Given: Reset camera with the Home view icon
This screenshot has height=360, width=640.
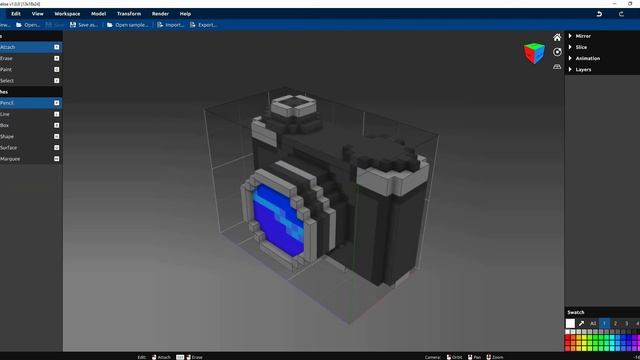Looking at the screenshot, I should (557, 38).
